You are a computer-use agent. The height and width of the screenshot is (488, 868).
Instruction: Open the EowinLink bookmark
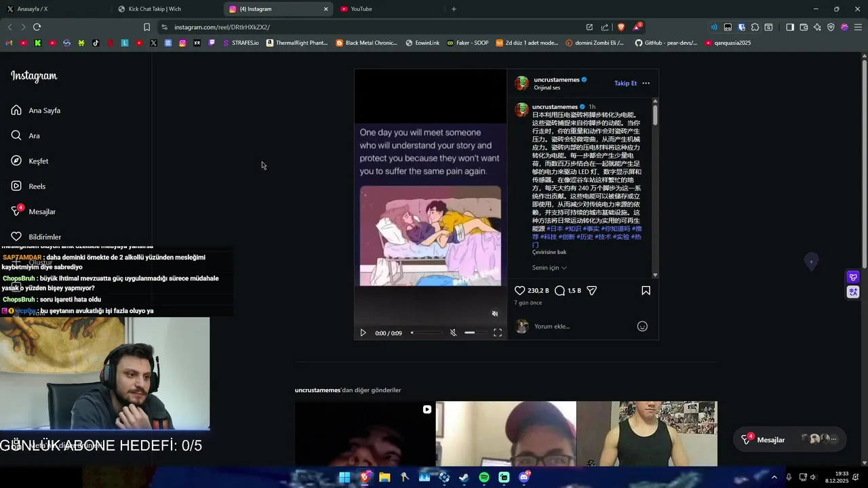[x=422, y=43]
